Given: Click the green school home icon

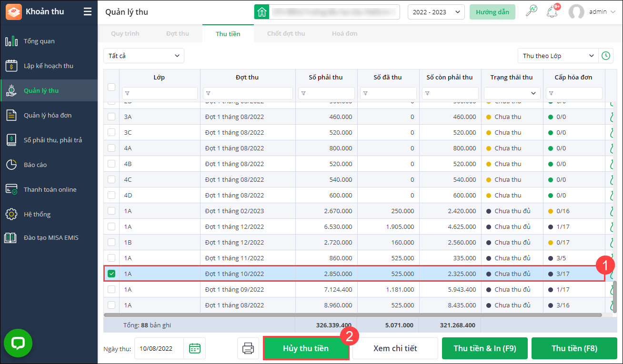Looking at the screenshot, I should (x=261, y=12).
